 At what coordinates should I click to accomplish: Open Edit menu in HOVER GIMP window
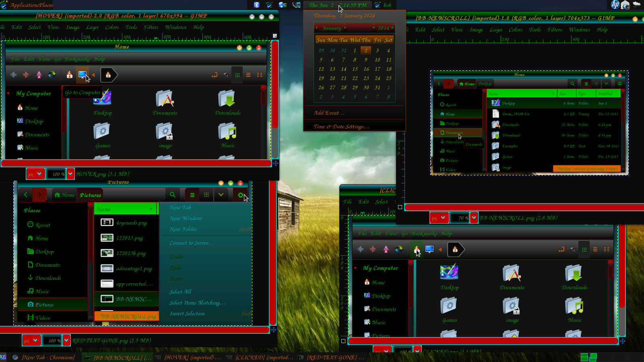pyautogui.click(x=17, y=27)
